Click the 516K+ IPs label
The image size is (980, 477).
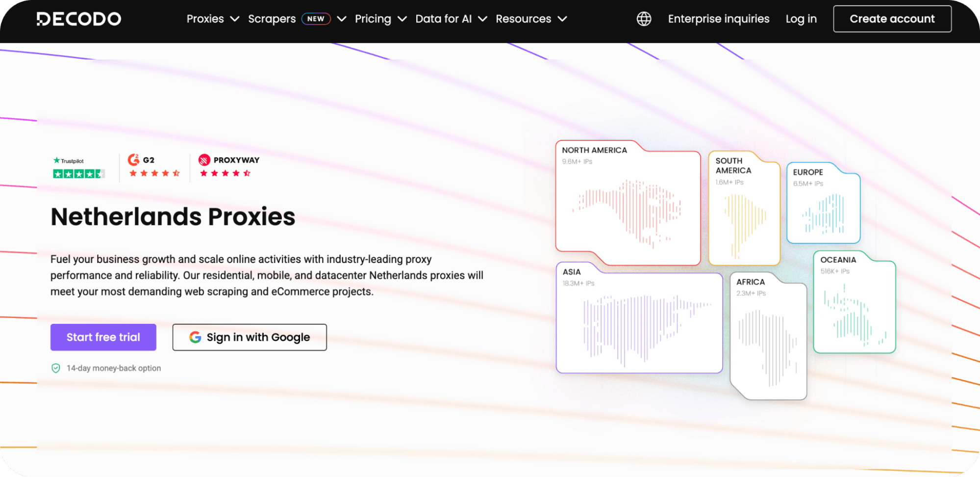pyautogui.click(x=835, y=271)
